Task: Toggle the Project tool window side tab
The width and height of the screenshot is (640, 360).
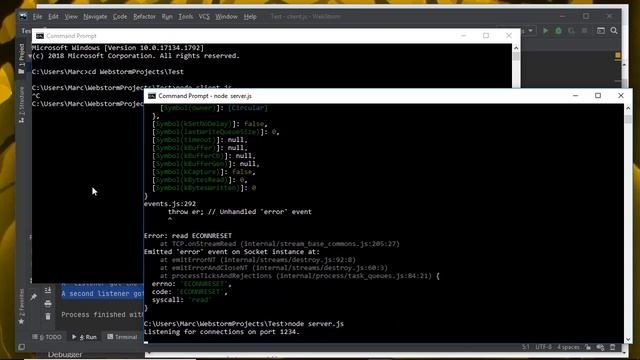Action: click(x=21, y=59)
